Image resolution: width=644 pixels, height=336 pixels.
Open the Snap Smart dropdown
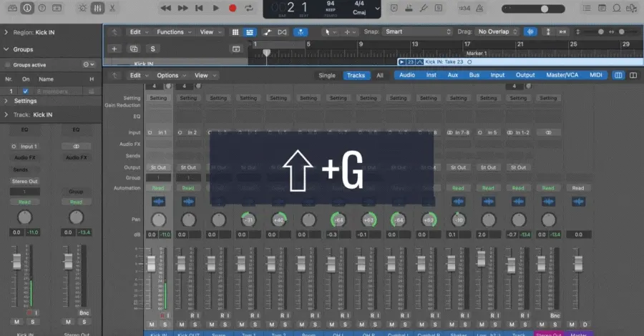(417, 31)
